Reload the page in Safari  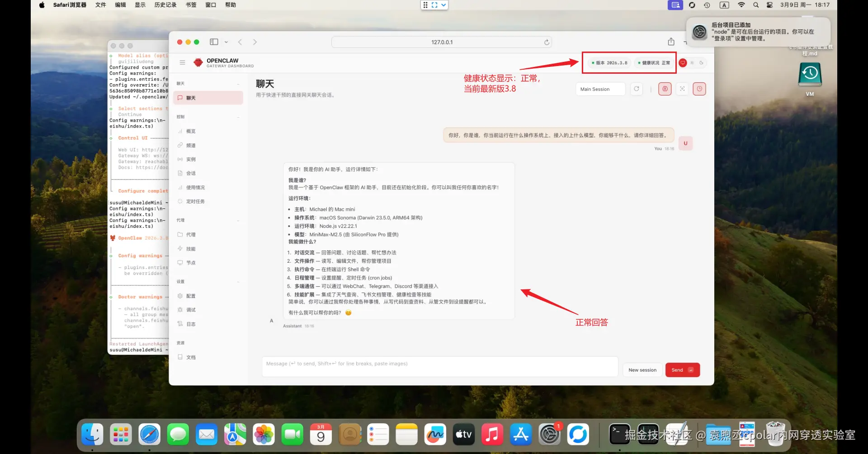tap(547, 42)
